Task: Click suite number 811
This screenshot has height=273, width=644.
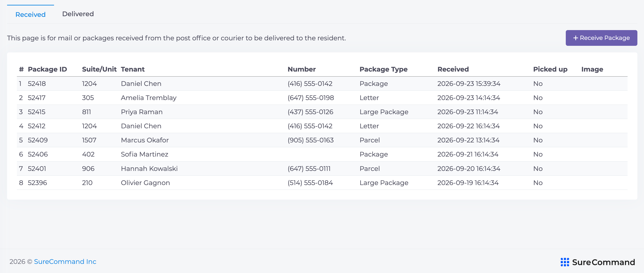Action: coord(86,112)
